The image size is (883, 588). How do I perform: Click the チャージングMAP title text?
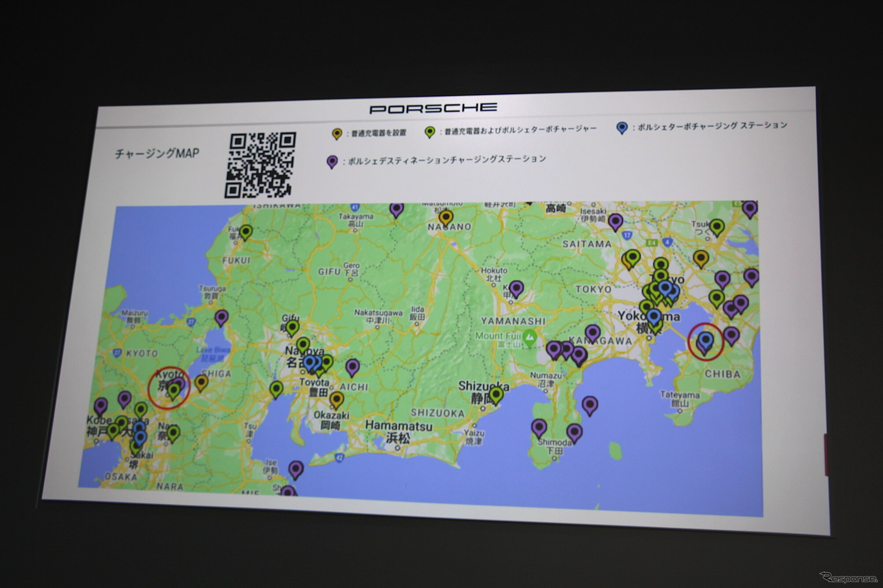[x=157, y=154]
